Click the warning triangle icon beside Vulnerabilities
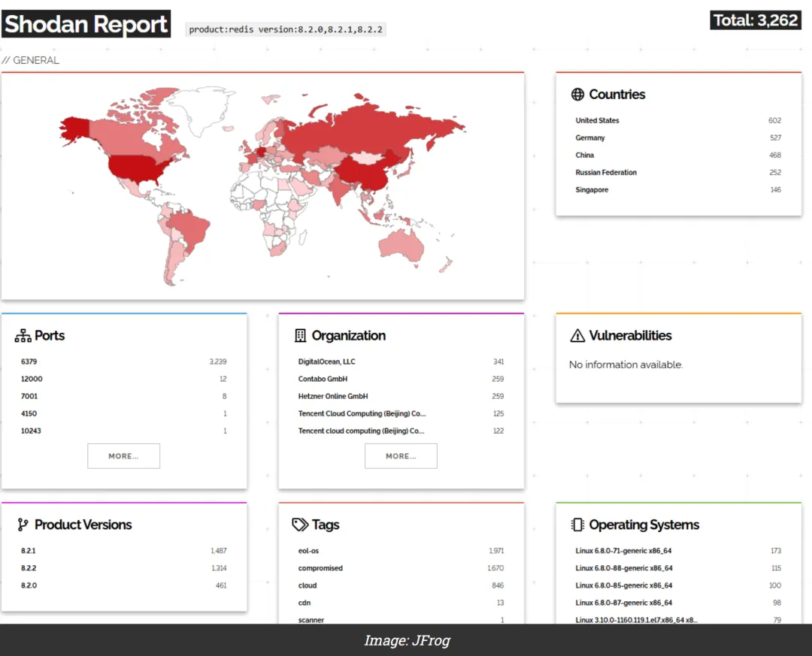The width and height of the screenshot is (812, 656). (577, 335)
